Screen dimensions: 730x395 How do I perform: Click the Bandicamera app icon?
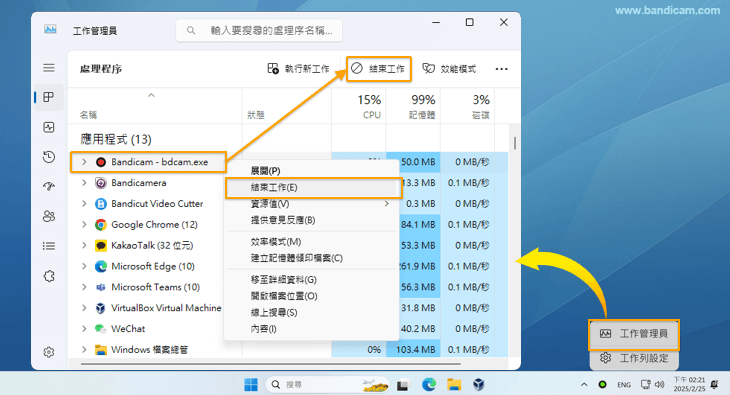[x=101, y=183]
